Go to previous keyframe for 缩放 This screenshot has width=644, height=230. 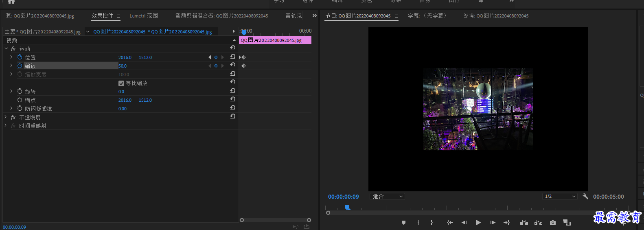(x=210, y=66)
